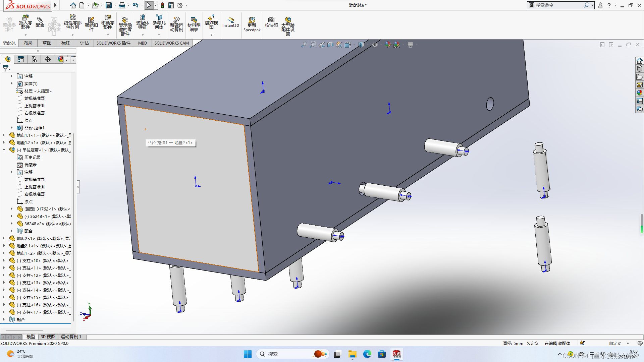644x362 pixels.
Task: Open the 编辑外观 appearance color tool
Action: tap(388, 44)
